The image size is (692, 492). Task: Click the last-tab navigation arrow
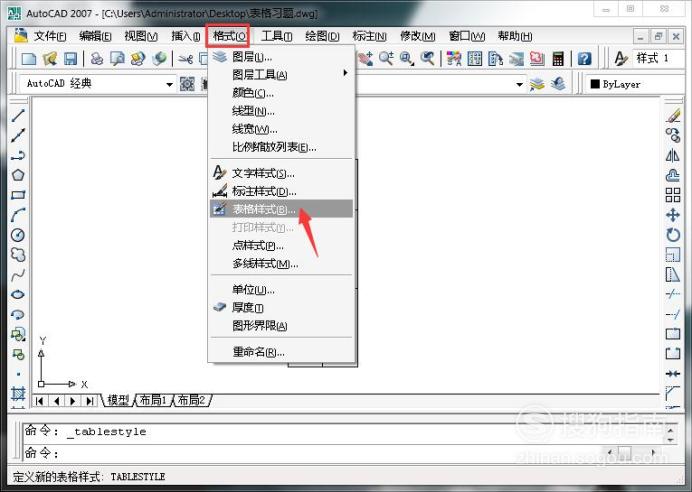90,401
